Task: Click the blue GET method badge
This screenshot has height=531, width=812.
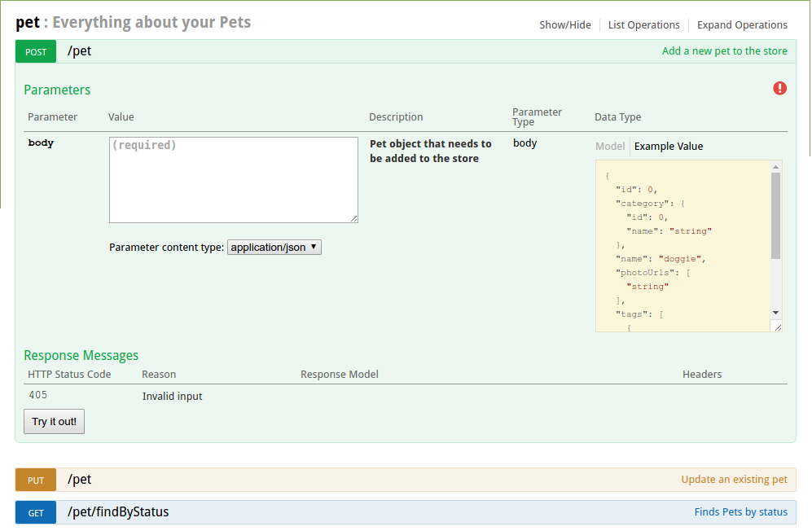Action: 36,512
